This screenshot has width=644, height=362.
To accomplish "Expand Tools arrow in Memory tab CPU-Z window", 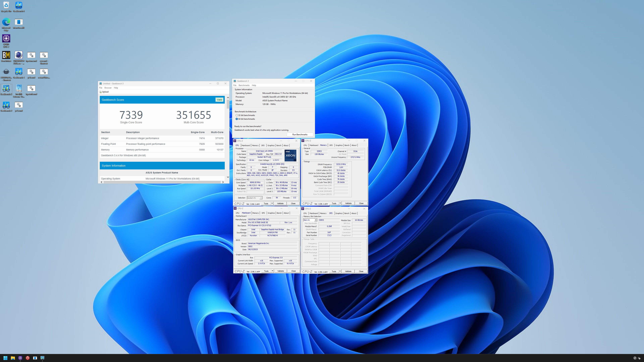I will (340, 203).
